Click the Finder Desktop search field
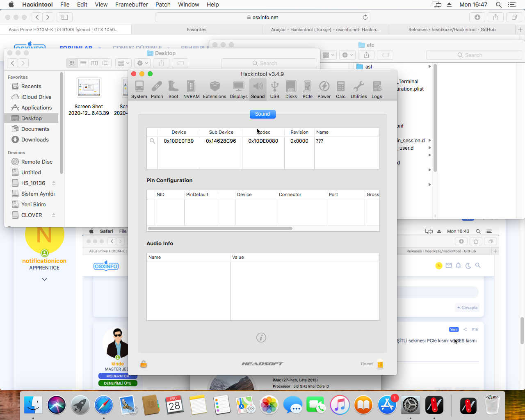Image resolution: width=525 pixels, height=420 pixels. [x=269, y=63]
